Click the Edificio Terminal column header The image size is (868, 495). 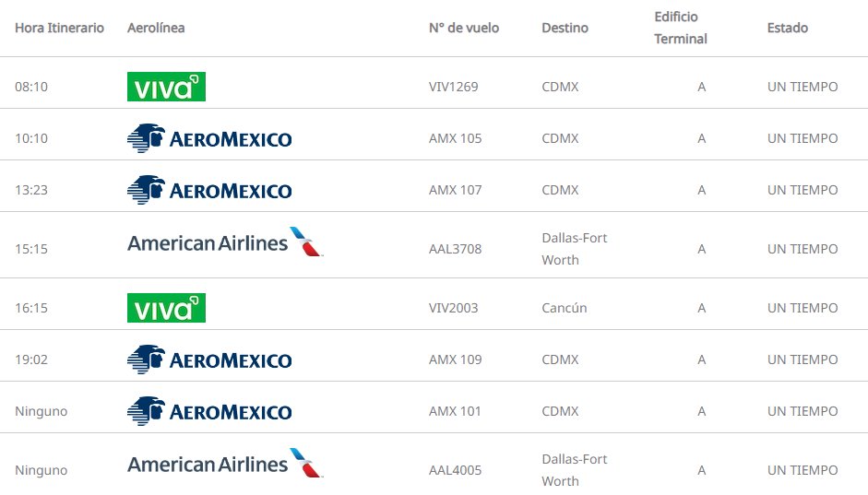coord(681,28)
